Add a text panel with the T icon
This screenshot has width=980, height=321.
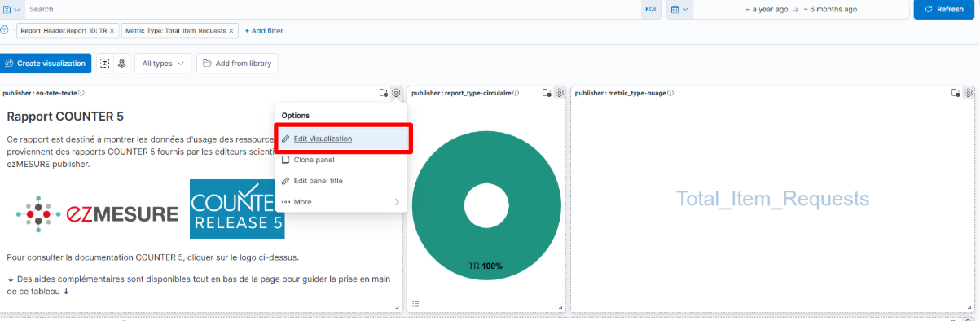[104, 63]
